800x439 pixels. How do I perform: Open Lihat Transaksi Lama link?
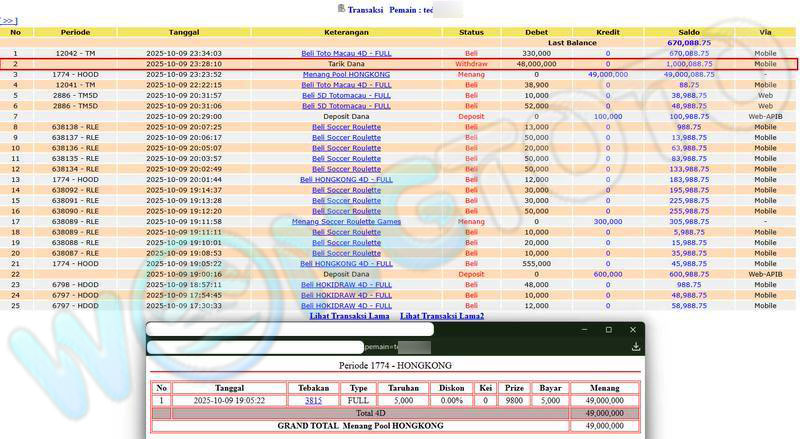tap(350, 316)
